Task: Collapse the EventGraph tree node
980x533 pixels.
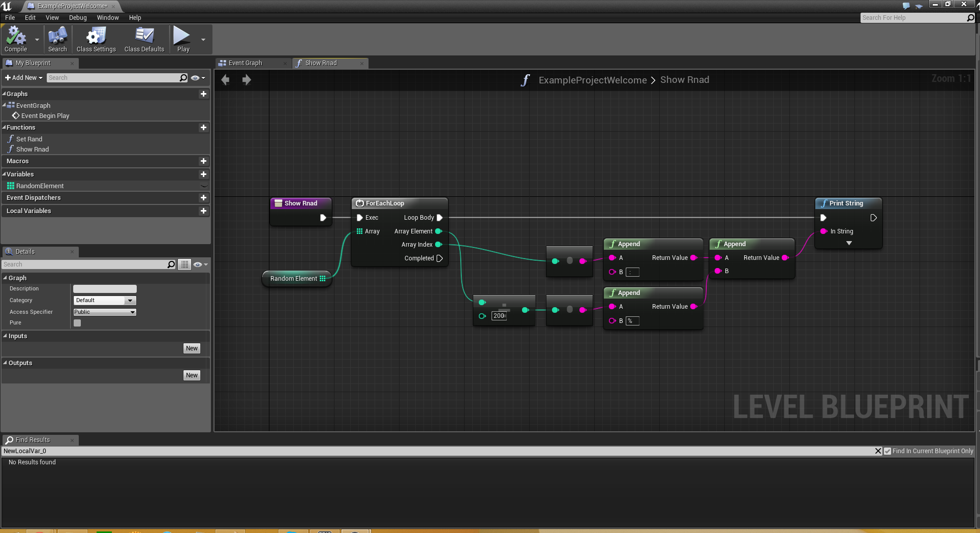Action: (x=4, y=105)
